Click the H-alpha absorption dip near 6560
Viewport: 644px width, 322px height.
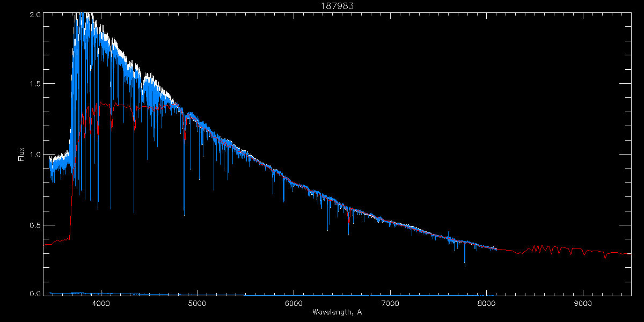click(349, 223)
